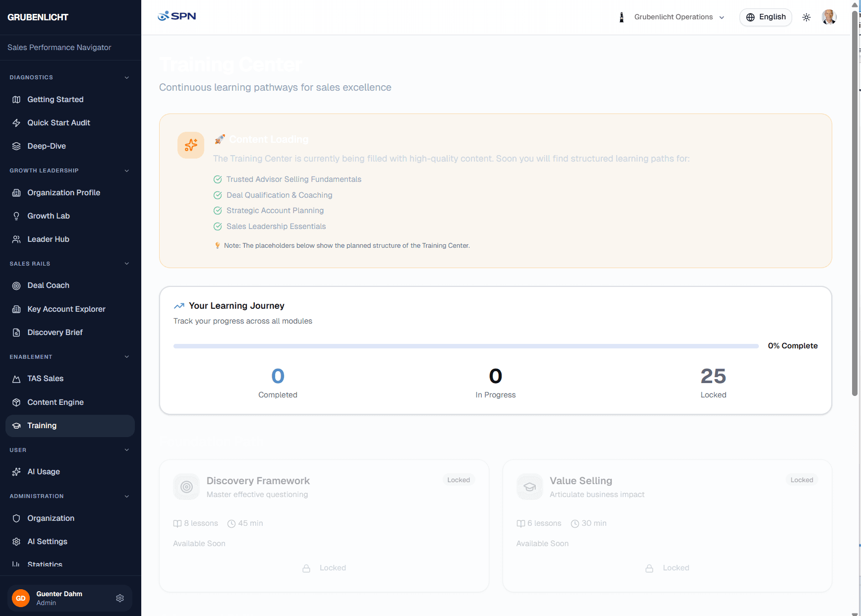Viewport: 861px width, 616px height.
Task: Click the Quick Start Audit icon
Action: pyautogui.click(x=16, y=122)
